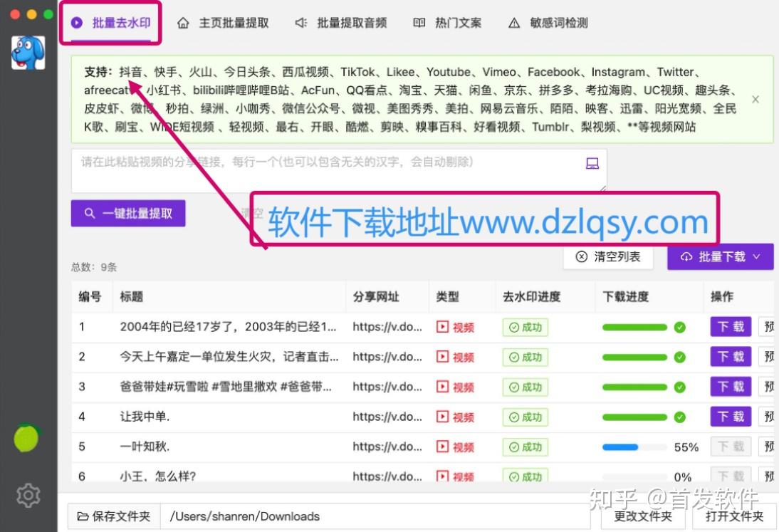Viewport: 779px width, 532px height.
Task: Click video type icon in row 4
Action: [442, 417]
